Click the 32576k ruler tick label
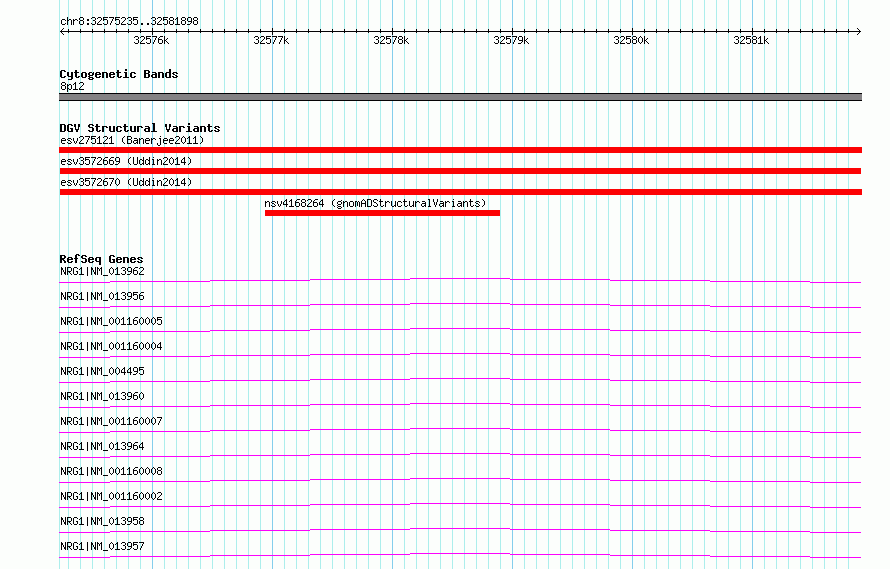Viewport: 890px width, 569px height. click(151, 40)
